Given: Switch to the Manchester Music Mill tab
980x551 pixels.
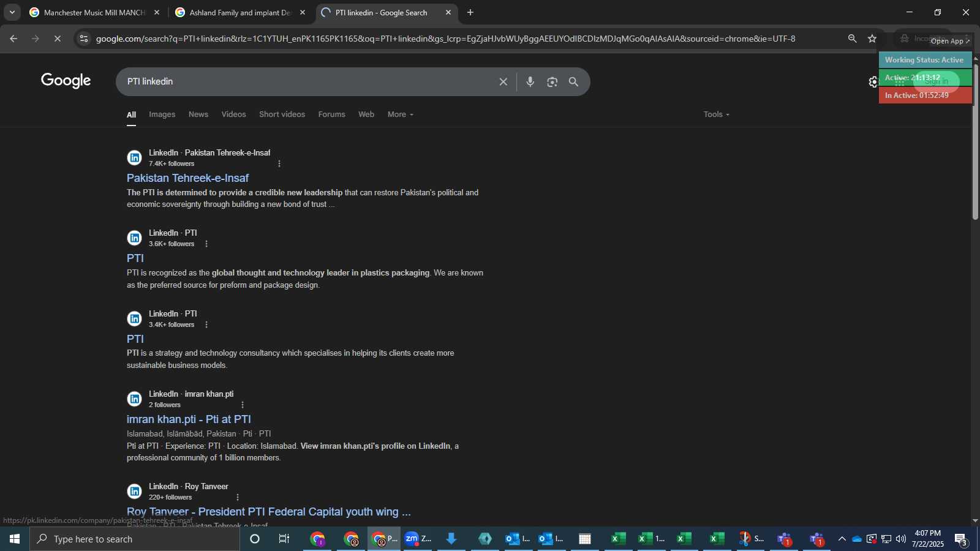Looking at the screenshot, I should click(x=94, y=12).
